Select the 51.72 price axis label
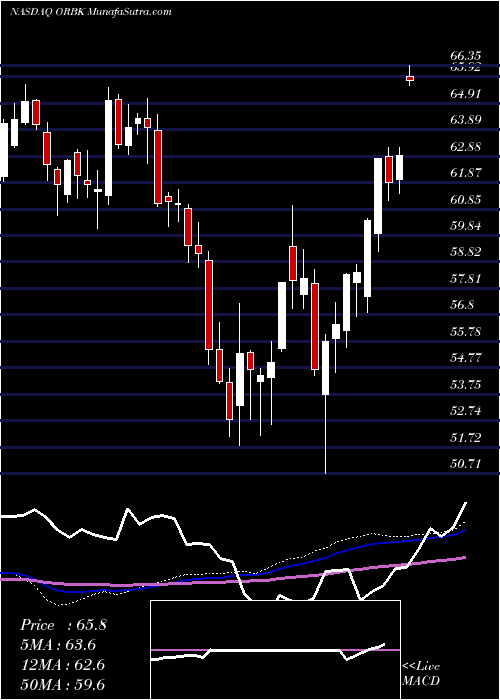 pyautogui.click(x=466, y=437)
